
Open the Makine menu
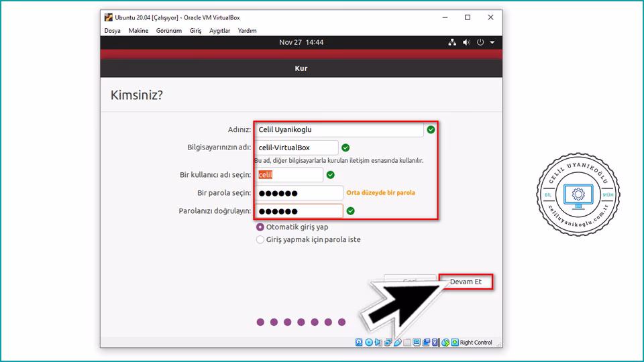[x=138, y=31]
